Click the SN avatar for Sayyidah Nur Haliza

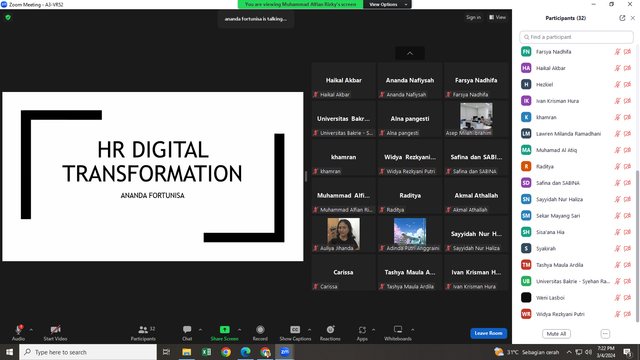[x=526, y=199]
